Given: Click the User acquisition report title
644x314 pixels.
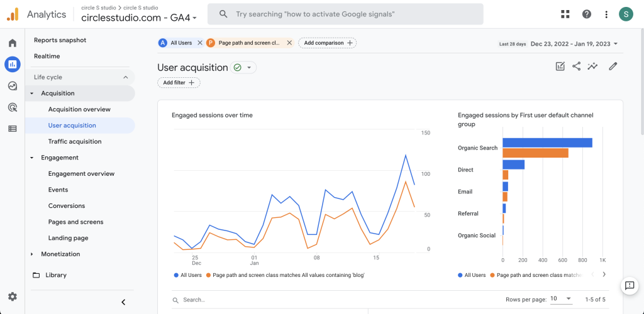Looking at the screenshot, I should 192,68.
